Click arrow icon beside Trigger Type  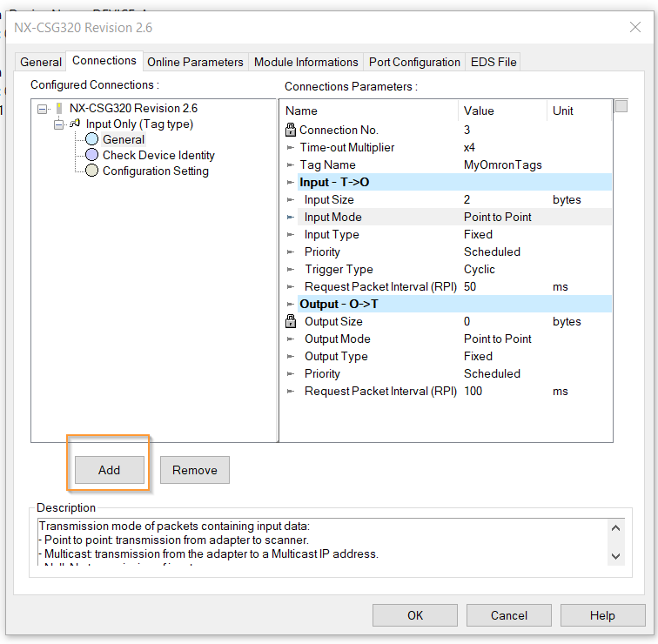[290, 269]
